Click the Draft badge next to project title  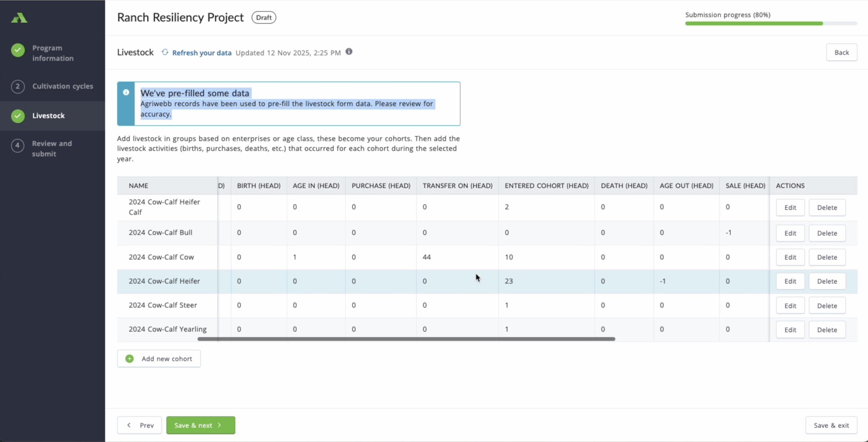pyautogui.click(x=263, y=17)
